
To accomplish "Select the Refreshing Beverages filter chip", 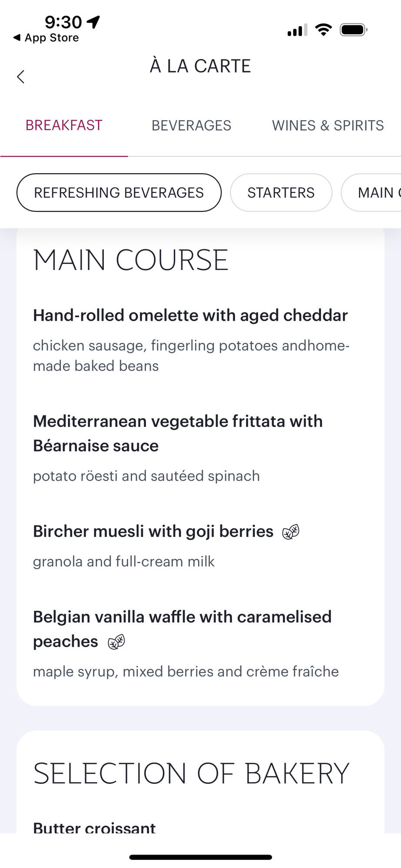I will (x=119, y=193).
